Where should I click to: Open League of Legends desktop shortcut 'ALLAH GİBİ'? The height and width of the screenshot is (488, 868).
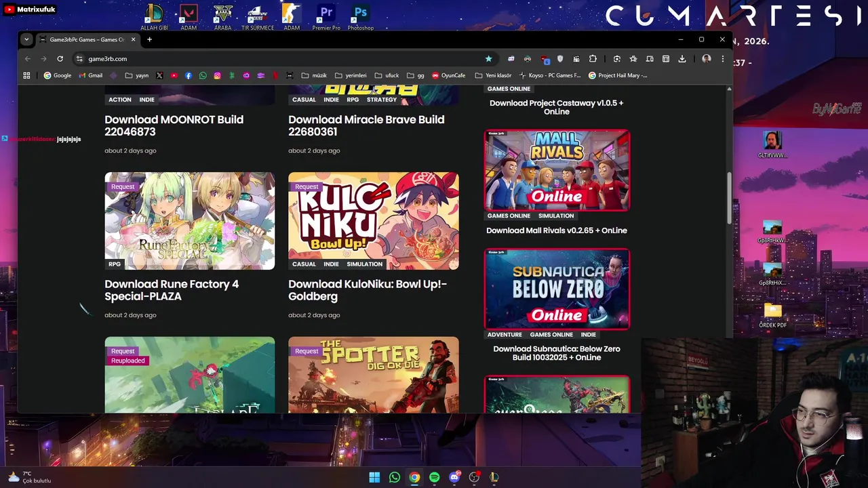pos(154,17)
